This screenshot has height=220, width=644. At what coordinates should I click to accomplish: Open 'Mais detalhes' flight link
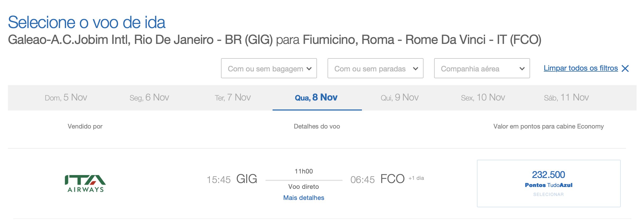(304, 198)
